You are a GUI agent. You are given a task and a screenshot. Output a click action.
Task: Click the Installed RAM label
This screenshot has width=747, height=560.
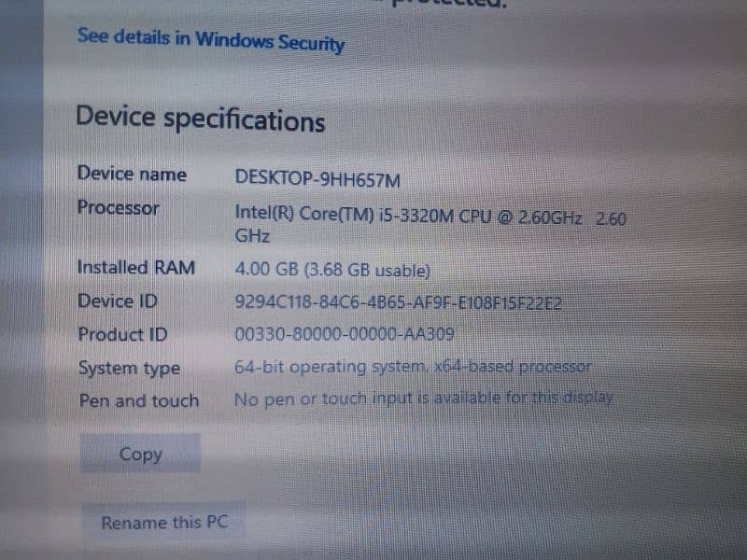[x=135, y=267]
